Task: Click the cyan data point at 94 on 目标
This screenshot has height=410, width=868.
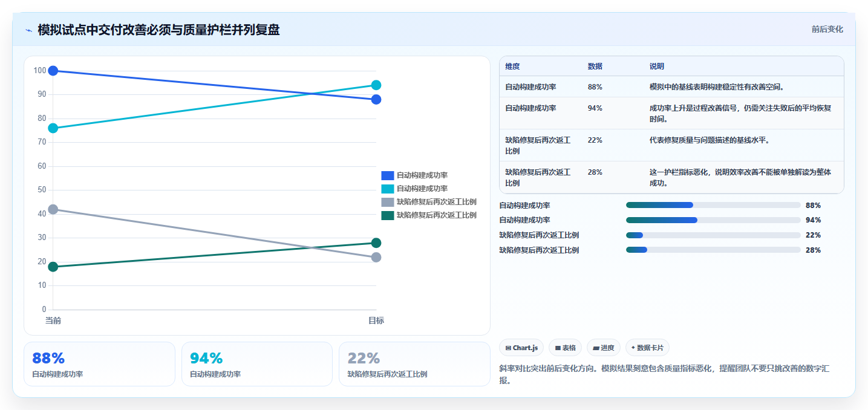Action: [x=376, y=85]
